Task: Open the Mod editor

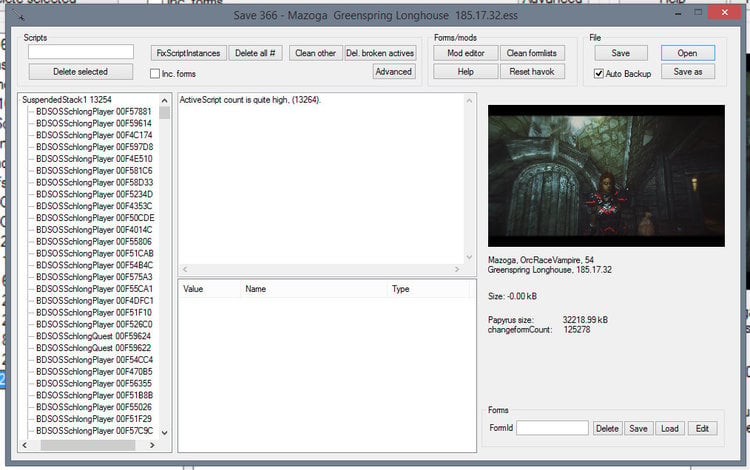Action: [466, 53]
